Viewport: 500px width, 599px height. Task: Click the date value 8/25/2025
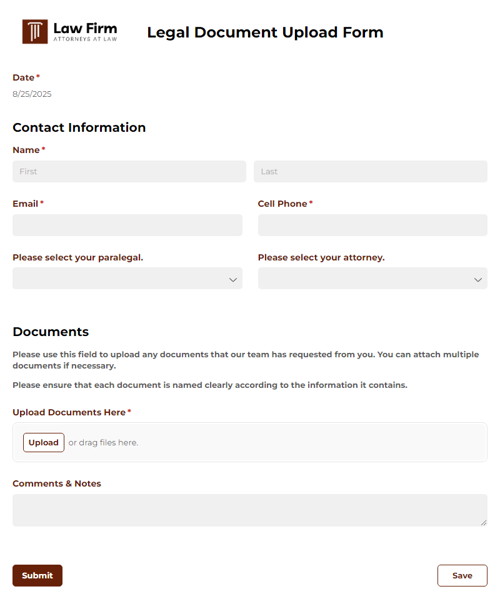pyautogui.click(x=32, y=94)
